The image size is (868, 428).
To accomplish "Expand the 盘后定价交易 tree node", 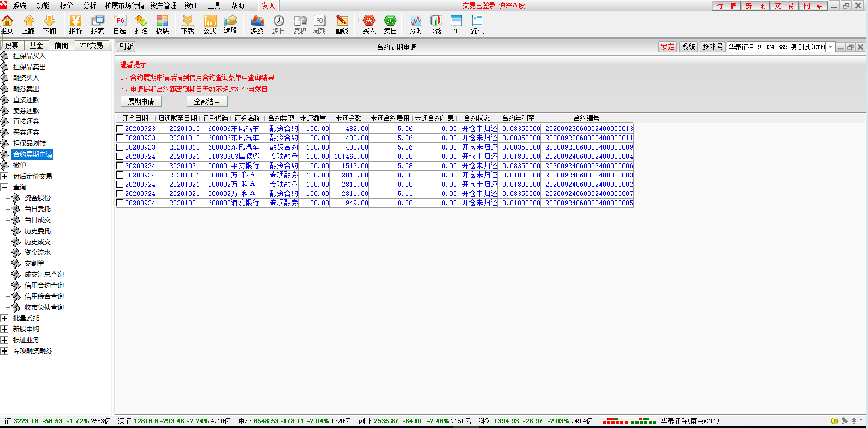I will click(x=4, y=176).
